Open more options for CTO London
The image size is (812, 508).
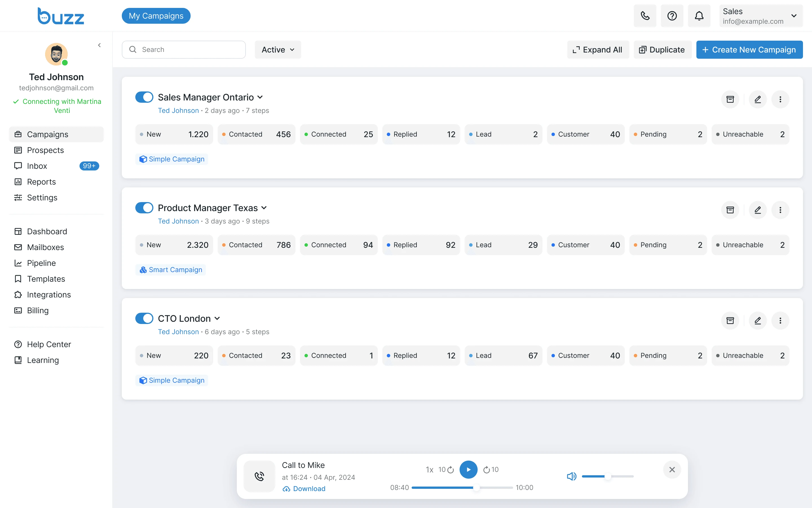tap(780, 321)
